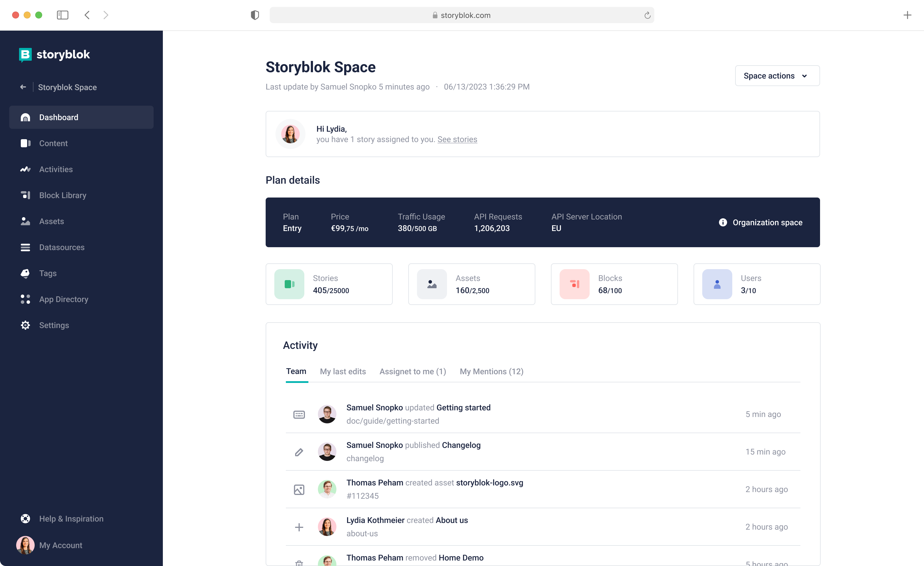Click the Assets icon in sidebar
The width and height of the screenshot is (924, 566).
[25, 221]
